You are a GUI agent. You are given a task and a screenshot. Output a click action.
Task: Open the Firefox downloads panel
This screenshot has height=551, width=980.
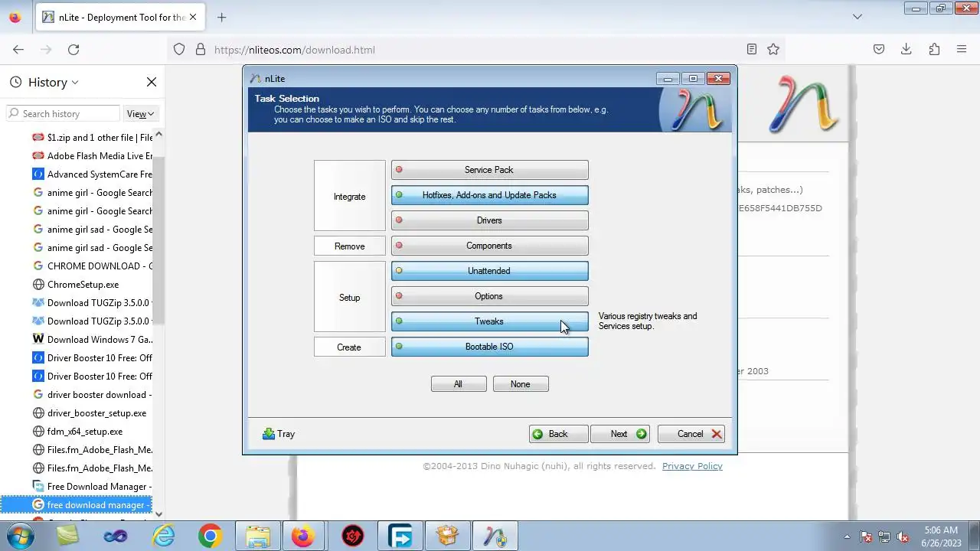pos(906,49)
